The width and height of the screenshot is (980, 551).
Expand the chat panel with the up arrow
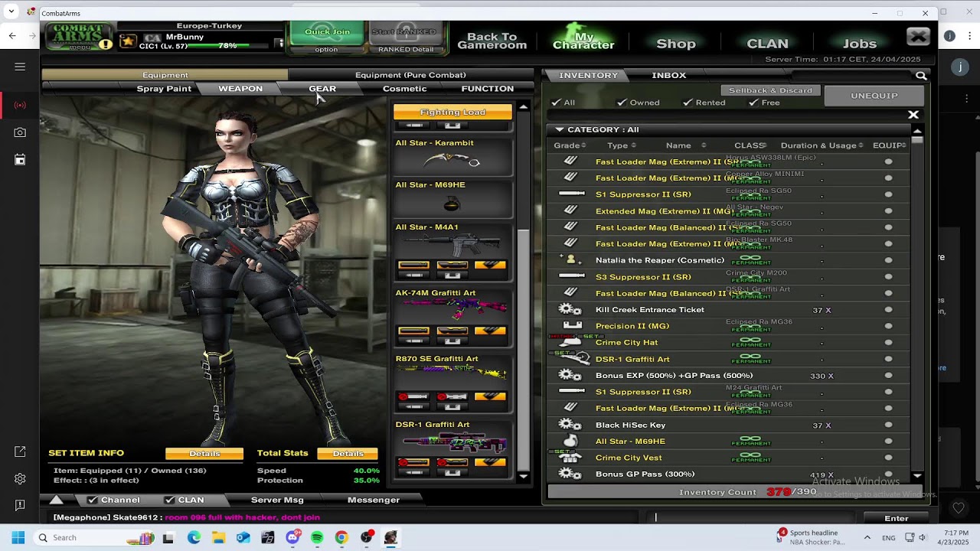point(57,500)
